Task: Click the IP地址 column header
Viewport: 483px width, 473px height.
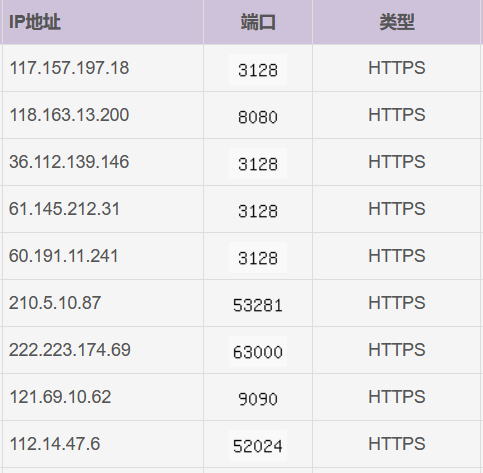Action: point(35,22)
